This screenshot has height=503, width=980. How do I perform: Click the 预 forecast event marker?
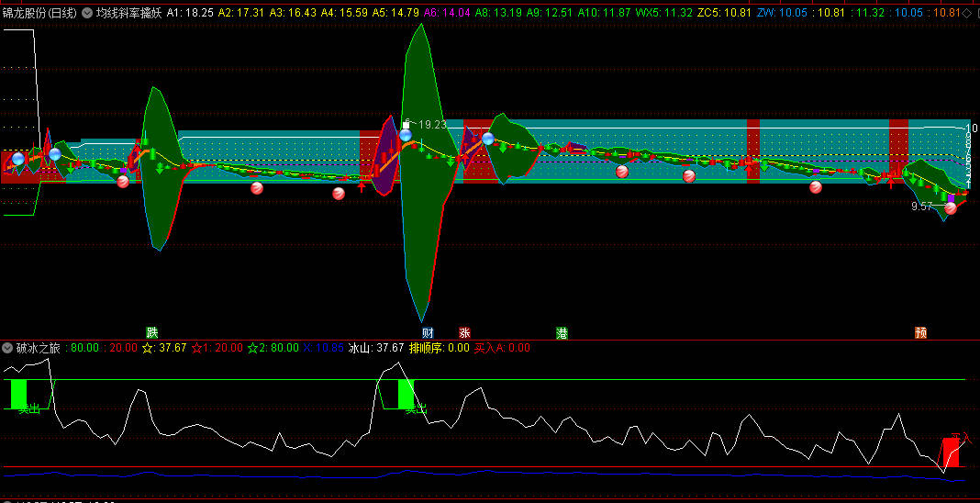(920, 332)
